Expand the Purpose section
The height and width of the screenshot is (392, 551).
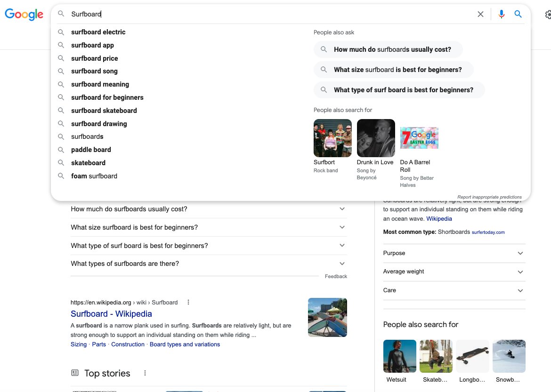pyautogui.click(x=454, y=253)
